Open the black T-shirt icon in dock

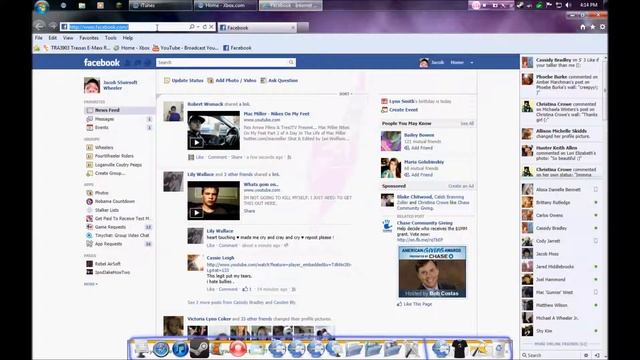[x=460, y=349]
